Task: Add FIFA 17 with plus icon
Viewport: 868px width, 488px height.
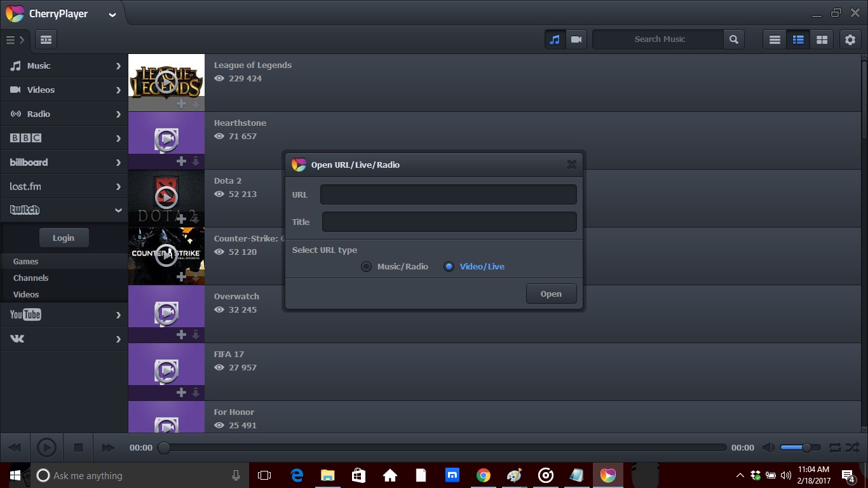Action: click(181, 392)
